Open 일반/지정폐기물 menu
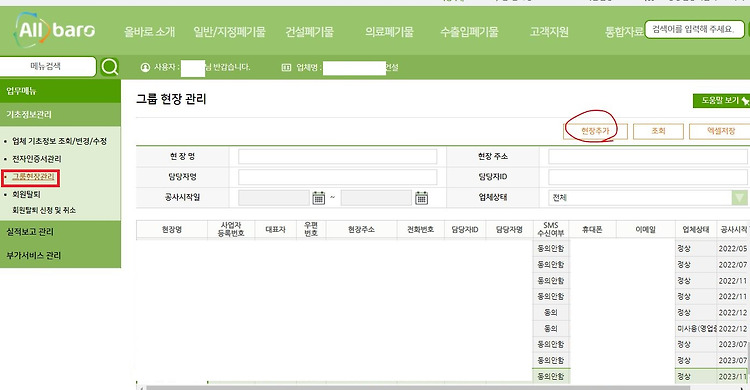750x390 pixels. point(229,32)
